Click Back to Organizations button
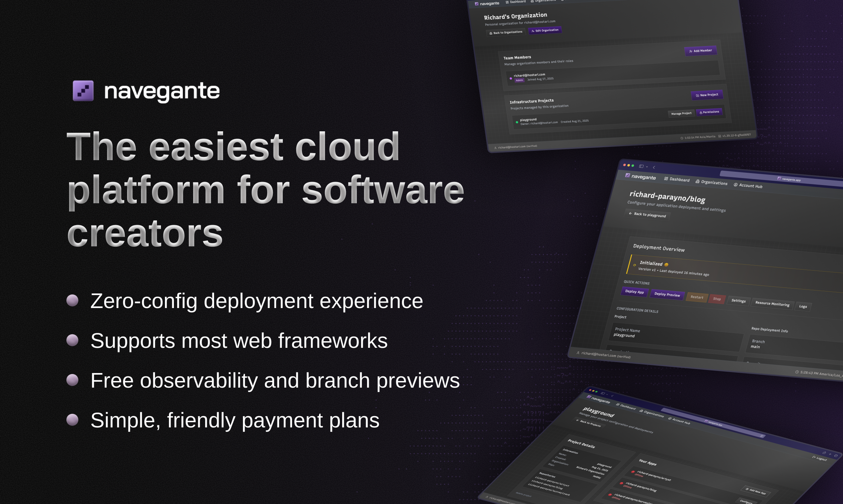 505,32
